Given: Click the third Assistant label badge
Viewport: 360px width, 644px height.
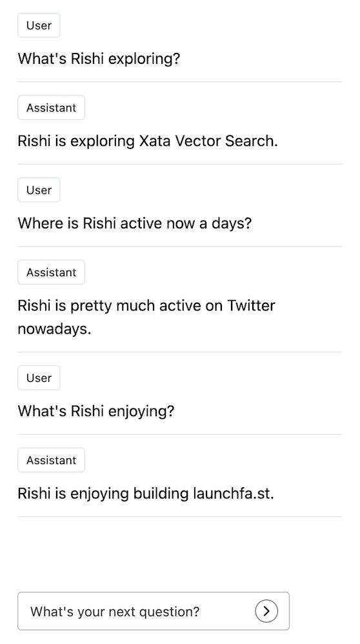Looking at the screenshot, I should click(x=52, y=460).
